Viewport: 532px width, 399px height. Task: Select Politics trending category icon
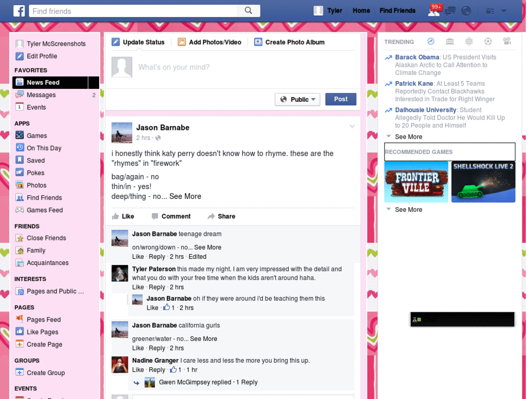449,42
